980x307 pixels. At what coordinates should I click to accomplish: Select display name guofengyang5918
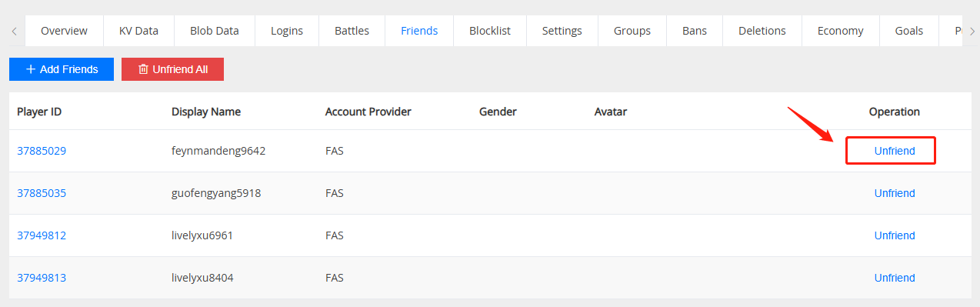coord(216,193)
